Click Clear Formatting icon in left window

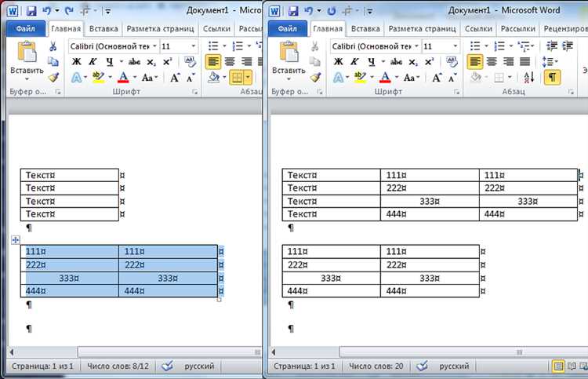click(x=191, y=61)
